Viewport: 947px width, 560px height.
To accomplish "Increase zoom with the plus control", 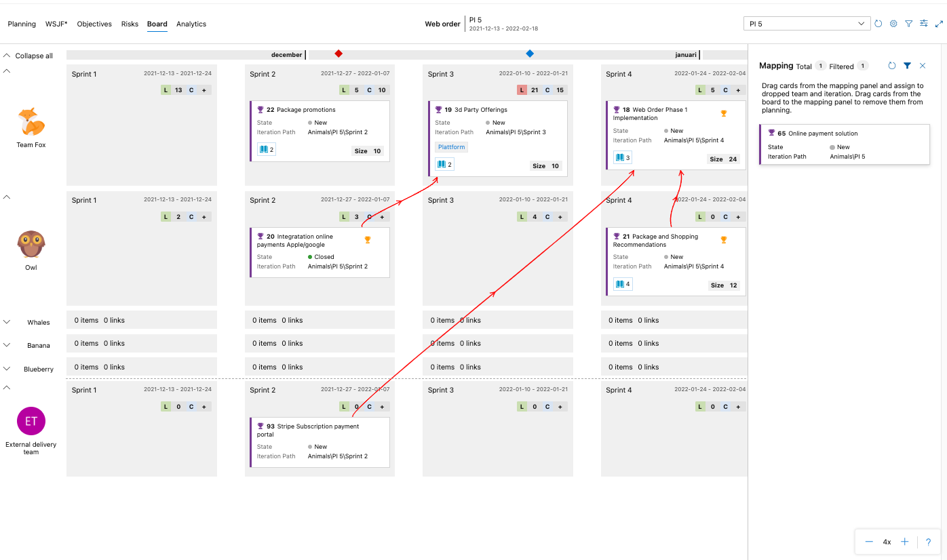I will click(x=905, y=542).
